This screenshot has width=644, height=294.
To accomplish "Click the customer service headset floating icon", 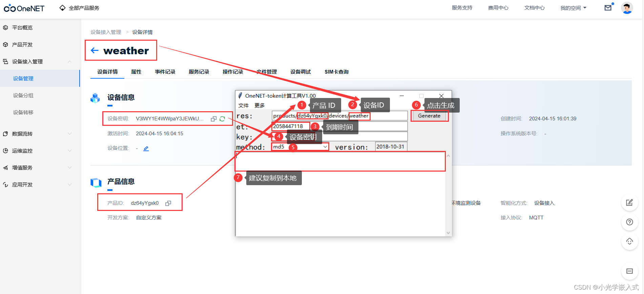I will [x=629, y=241].
